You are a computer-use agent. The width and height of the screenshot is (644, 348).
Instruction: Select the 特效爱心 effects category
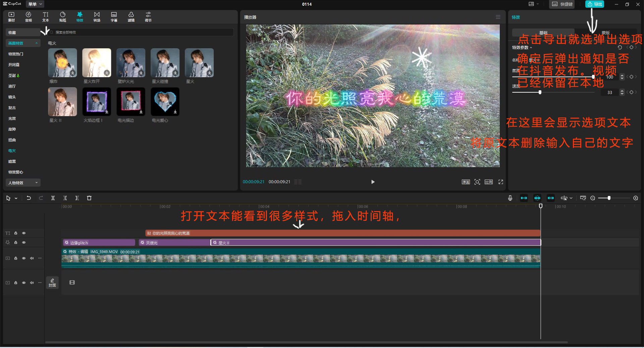point(16,172)
